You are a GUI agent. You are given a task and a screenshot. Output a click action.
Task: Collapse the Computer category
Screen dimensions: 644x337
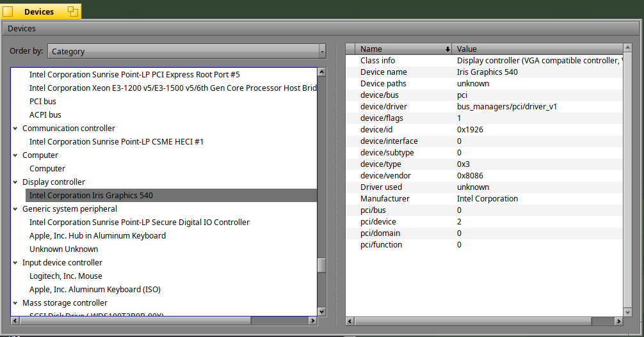tap(15, 155)
